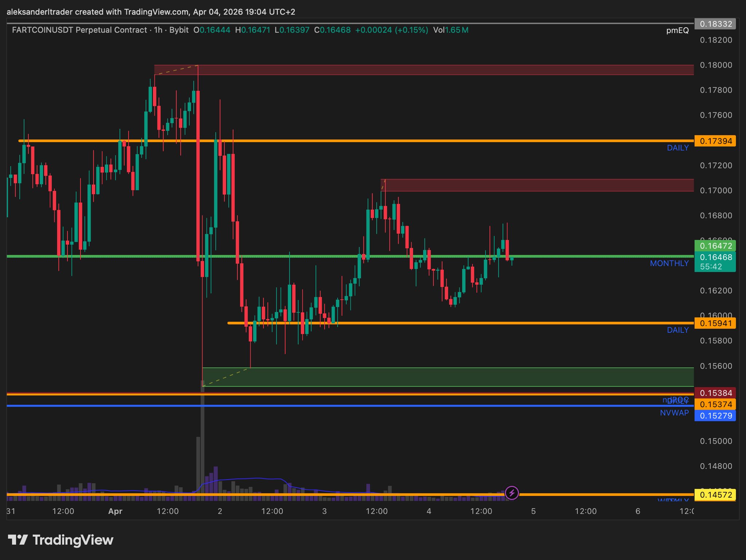The image size is (746, 560).
Task: Click the Vol 1.65M indicator text
Action: [451, 30]
